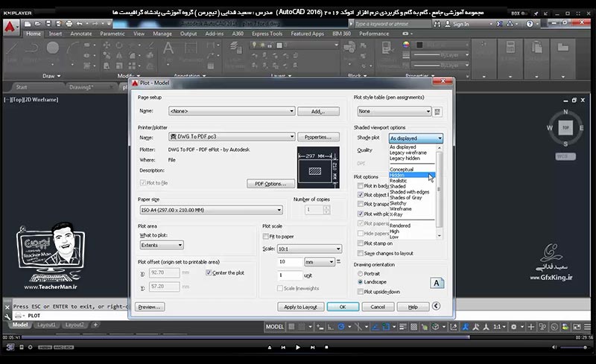Open plotter Properties button
Image resolution: width=596 pixels, height=364 pixels.
coord(318,137)
